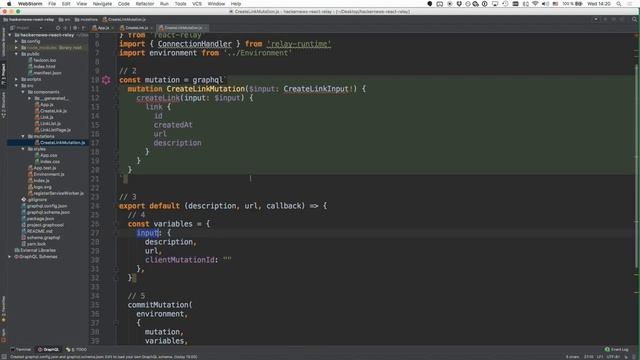Collapse the hackernews-react-relay root folder
The height and width of the screenshot is (360, 640).
click(x=10, y=35)
